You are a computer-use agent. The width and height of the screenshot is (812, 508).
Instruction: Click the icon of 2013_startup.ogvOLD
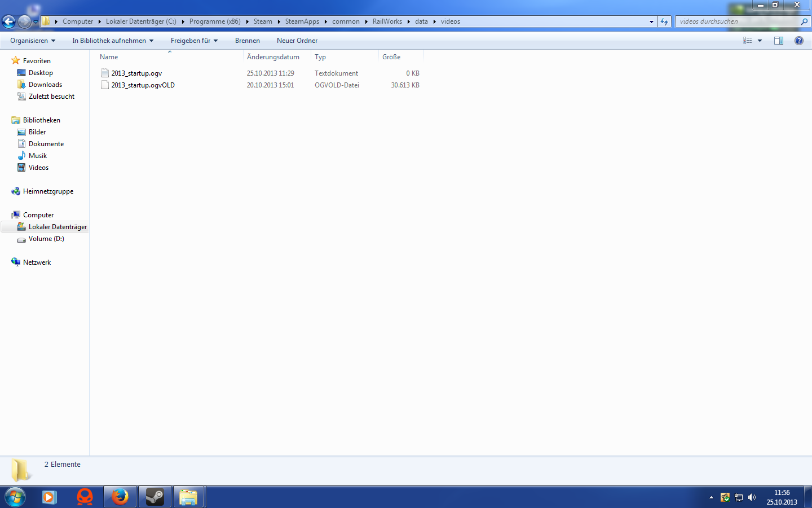(105, 85)
